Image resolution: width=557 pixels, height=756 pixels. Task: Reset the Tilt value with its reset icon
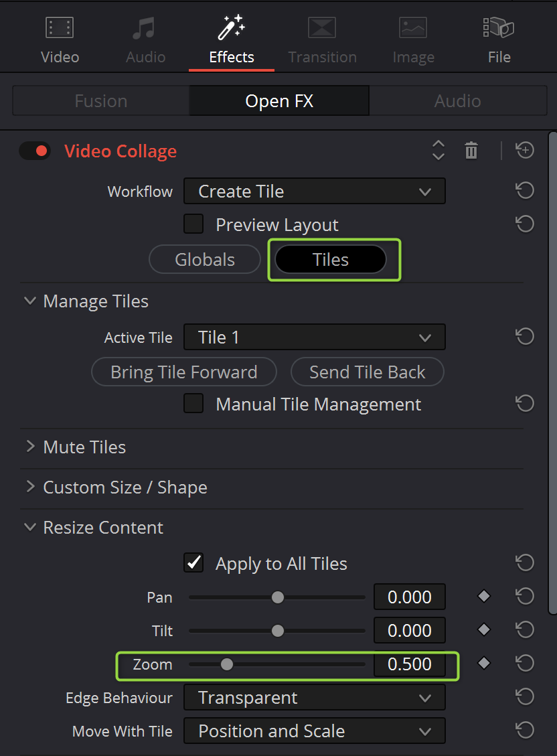coord(525,630)
